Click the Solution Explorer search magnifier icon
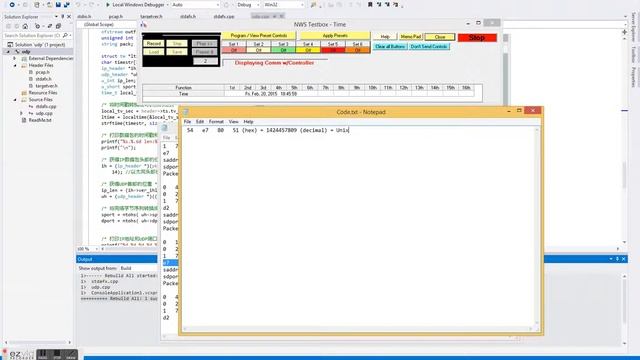The height and width of the screenshot is (360, 640). [65, 36]
